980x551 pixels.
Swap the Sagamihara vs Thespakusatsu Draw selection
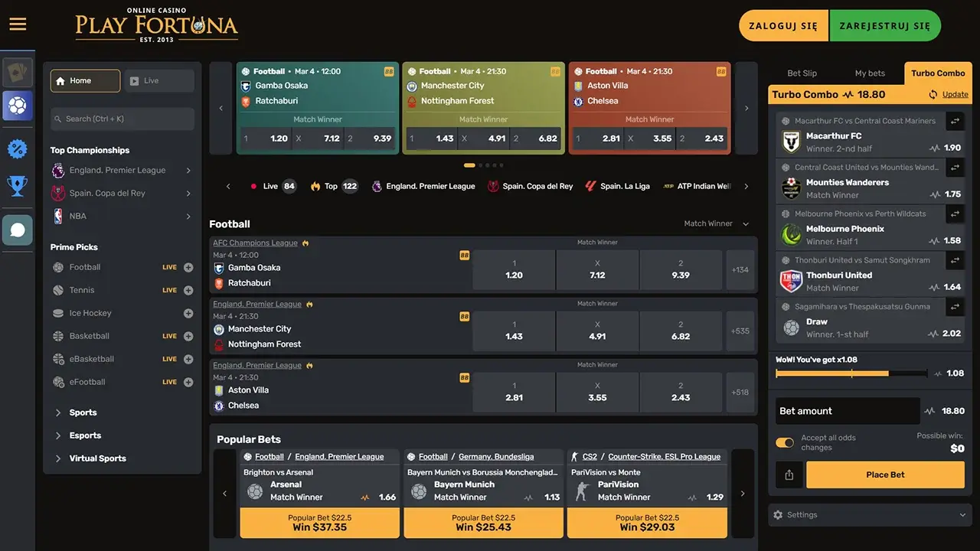point(955,307)
